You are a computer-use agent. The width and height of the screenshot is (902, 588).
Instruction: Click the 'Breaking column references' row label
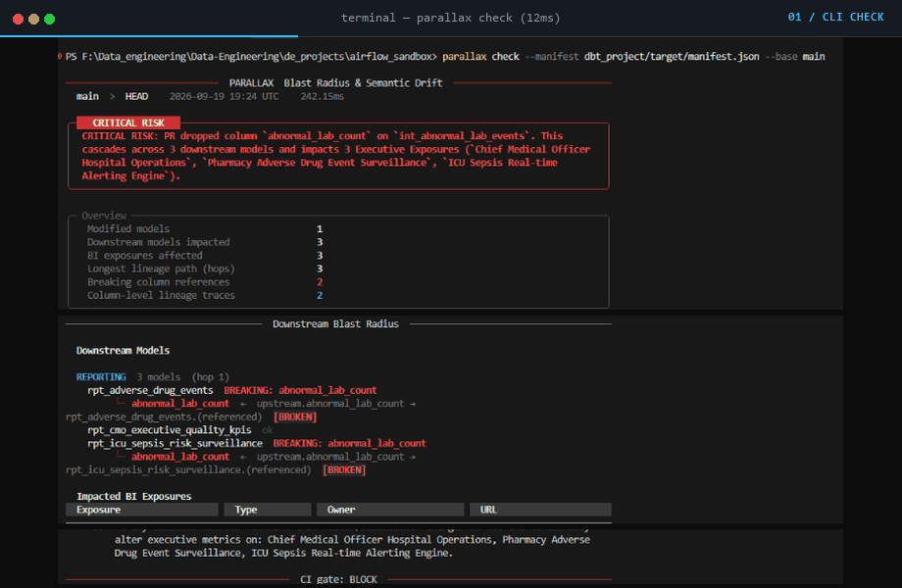tap(158, 281)
